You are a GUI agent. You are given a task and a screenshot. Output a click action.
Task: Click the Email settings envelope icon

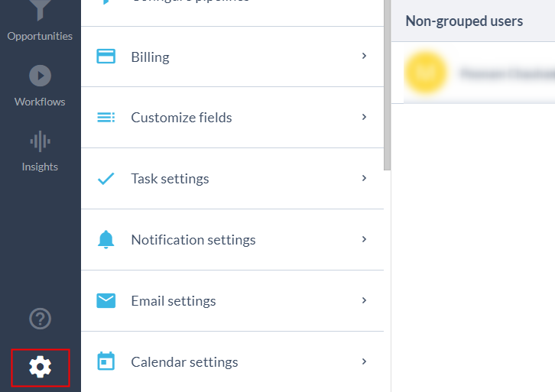(105, 301)
